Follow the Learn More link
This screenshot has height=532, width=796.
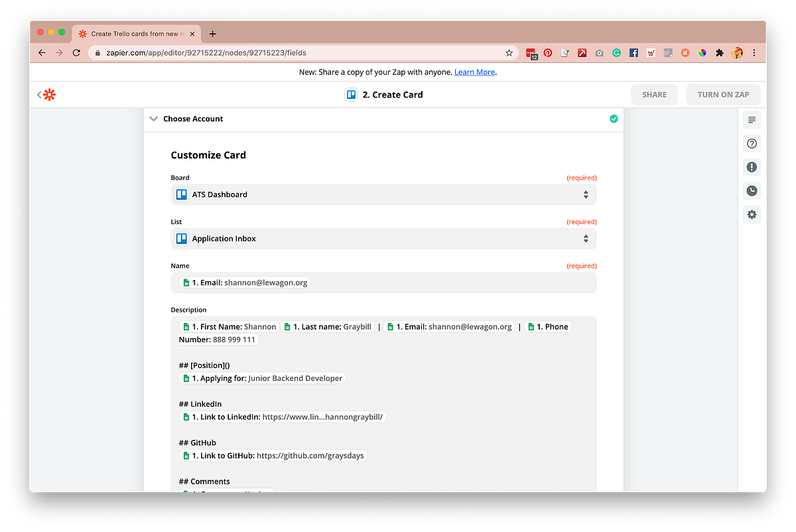point(474,72)
